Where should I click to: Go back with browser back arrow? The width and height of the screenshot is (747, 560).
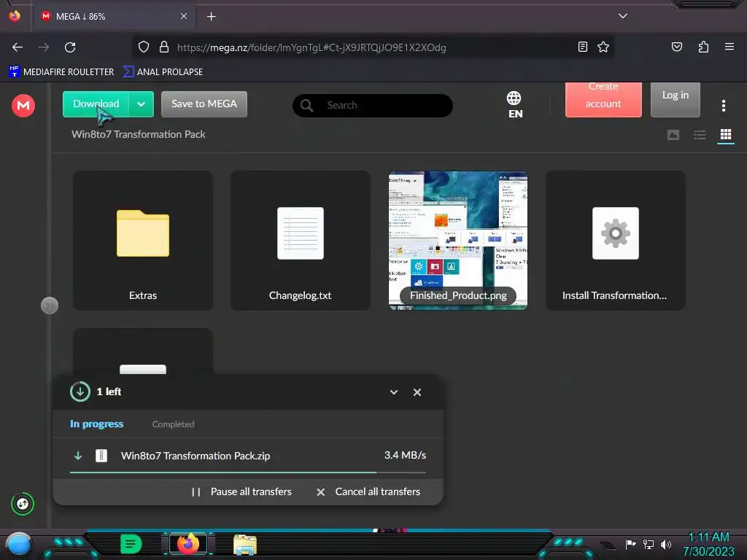pyautogui.click(x=18, y=47)
